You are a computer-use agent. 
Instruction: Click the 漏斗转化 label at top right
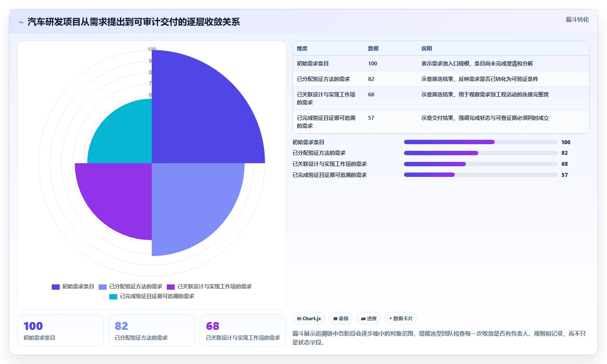click(577, 19)
